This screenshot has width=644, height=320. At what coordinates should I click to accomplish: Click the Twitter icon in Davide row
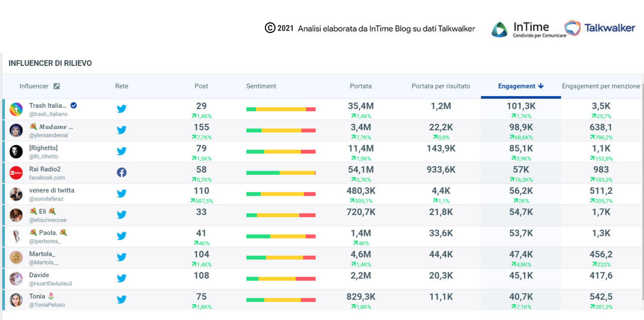pos(122,278)
